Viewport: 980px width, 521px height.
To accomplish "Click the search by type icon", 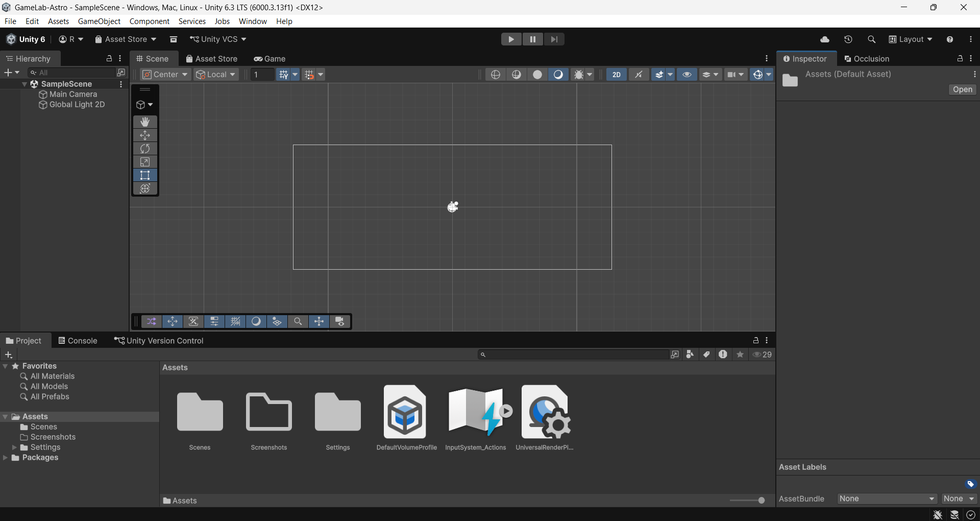I will coord(690,354).
